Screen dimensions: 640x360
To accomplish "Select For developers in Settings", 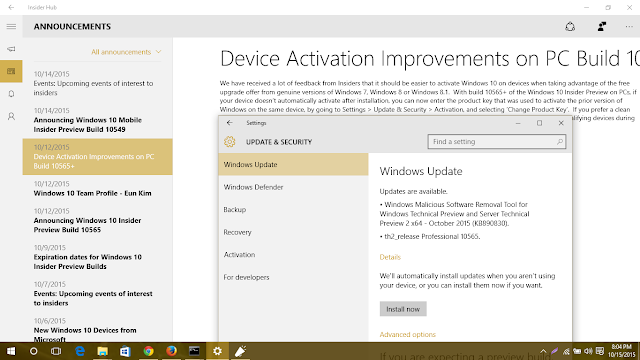I will [x=293, y=277].
